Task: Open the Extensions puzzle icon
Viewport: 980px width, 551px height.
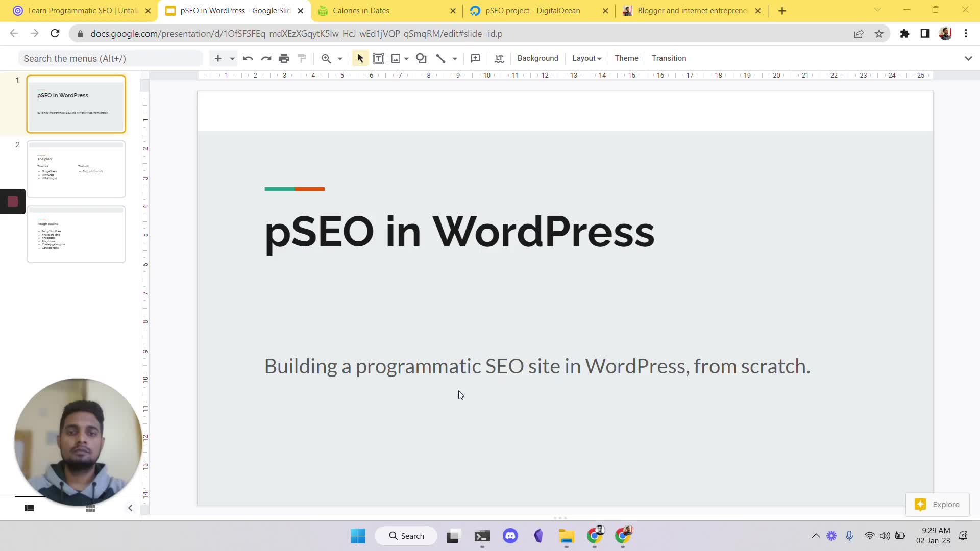Action: pos(904,33)
